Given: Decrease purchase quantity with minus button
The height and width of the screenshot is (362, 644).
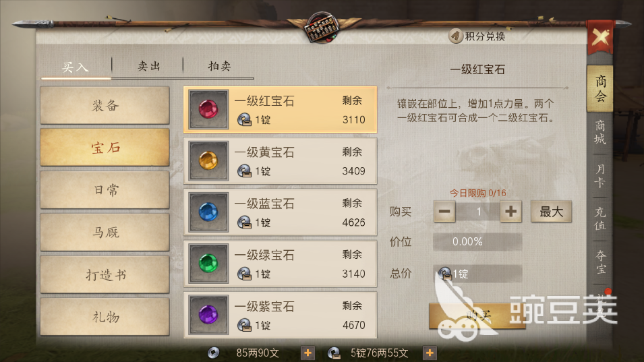Looking at the screenshot, I should [x=444, y=212].
